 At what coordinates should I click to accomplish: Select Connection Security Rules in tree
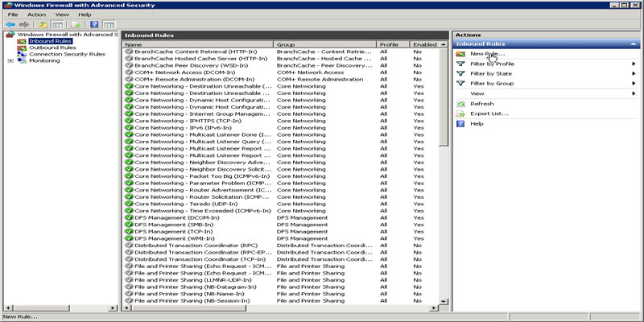click(66, 54)
